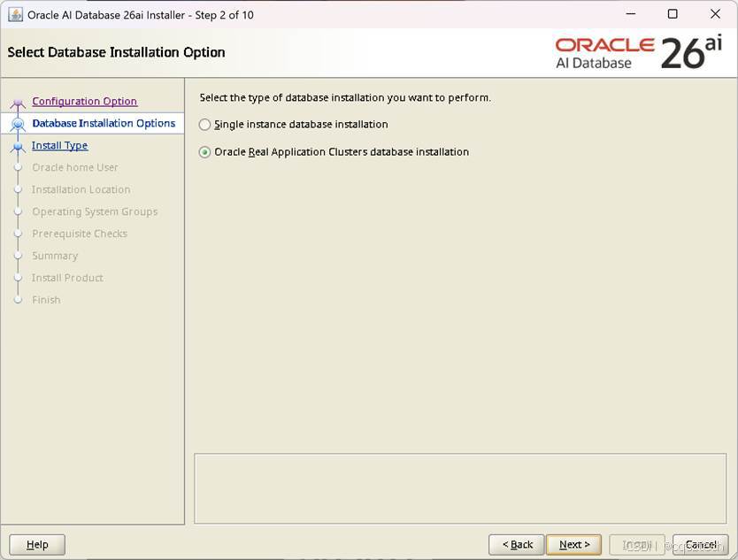Click the Installation Location step text
The height and width of the screenshot is (560, 738).
[81, 189]
